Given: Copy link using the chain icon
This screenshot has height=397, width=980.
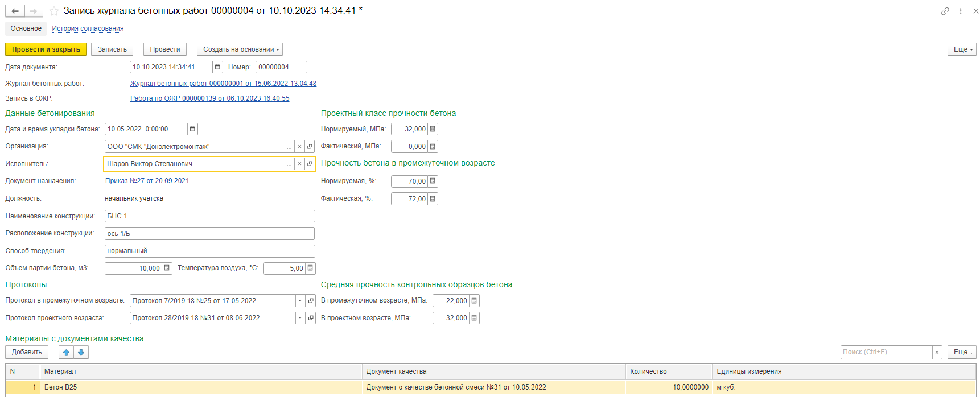Looking at the screenshot, I should [x=945, y=11].
